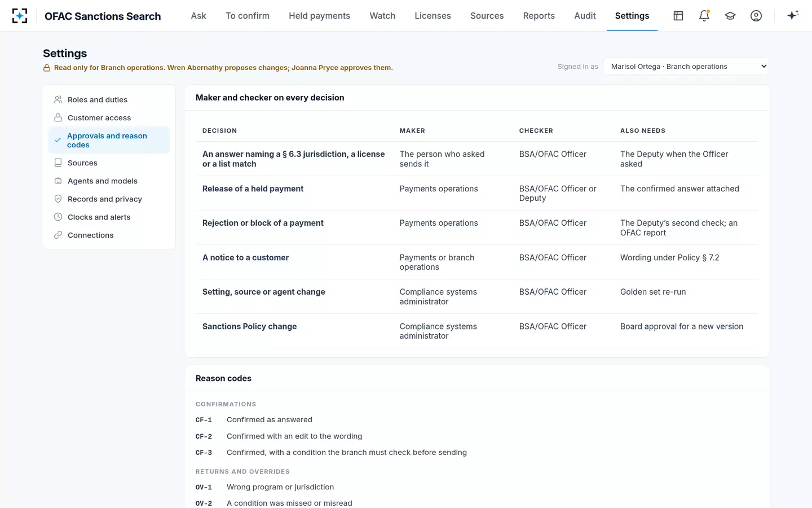
Task: Click the 'Wording under Policy § 7.2' cell
Action: pyautogui.click(x=670, y=257)
